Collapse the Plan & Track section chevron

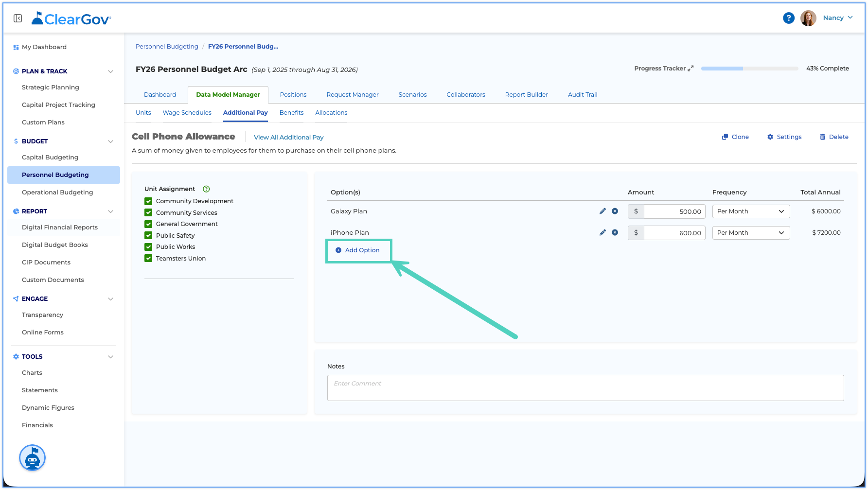tap(110, 71)
